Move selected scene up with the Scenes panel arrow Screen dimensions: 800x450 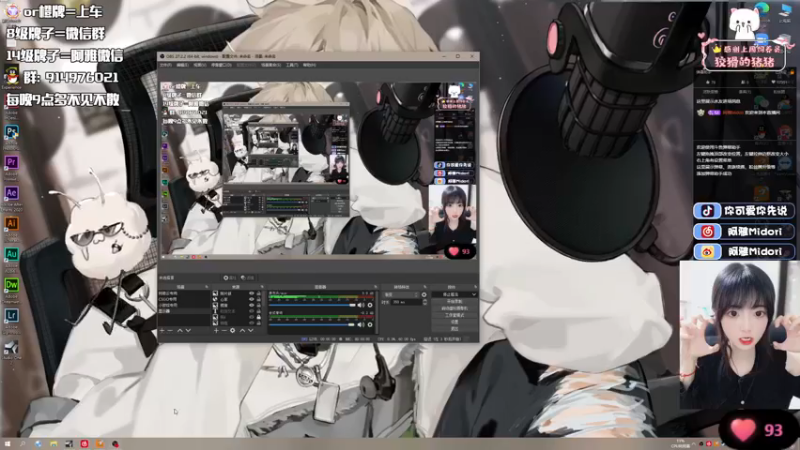pyautogui.click(x=180, y=331)
